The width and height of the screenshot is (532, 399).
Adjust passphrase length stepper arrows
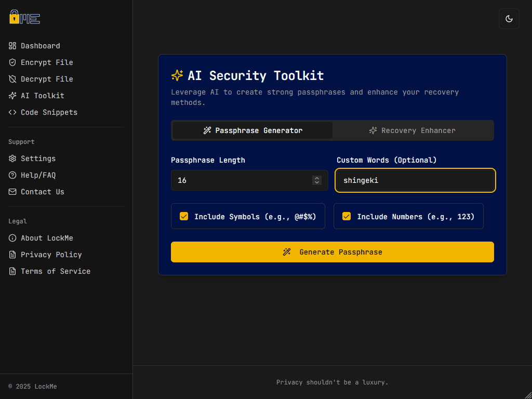(317, 180)
